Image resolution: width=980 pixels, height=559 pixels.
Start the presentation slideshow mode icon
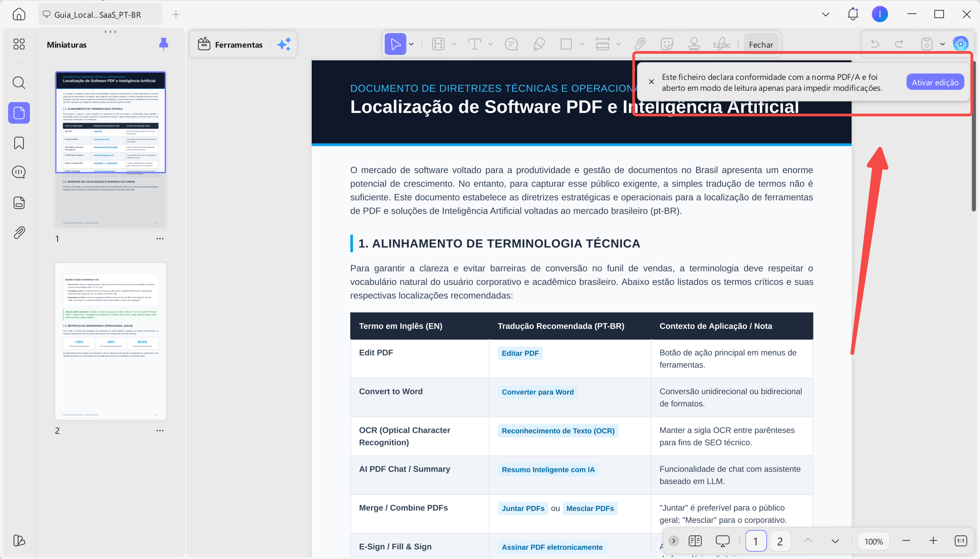[722, 541]
